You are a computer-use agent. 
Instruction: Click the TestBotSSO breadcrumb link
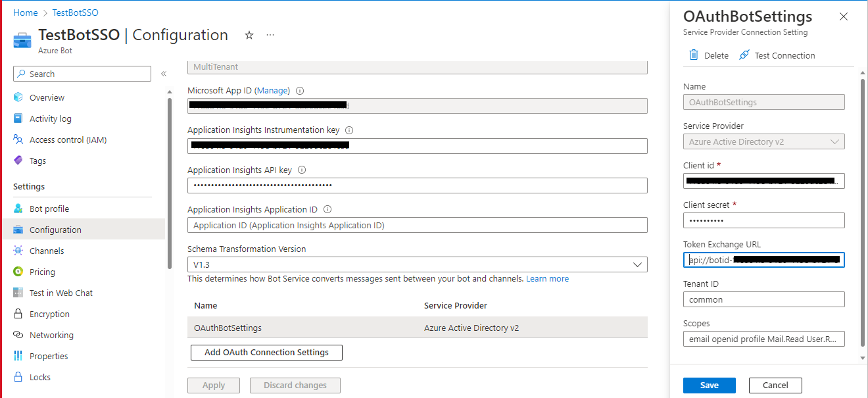pyautogui.click(x=76, y=12)
